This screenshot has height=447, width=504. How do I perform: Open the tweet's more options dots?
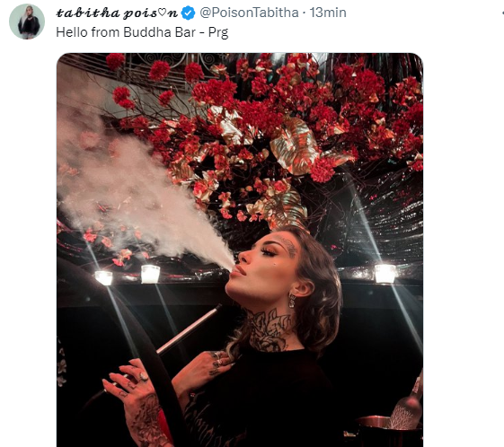point(502,13)
